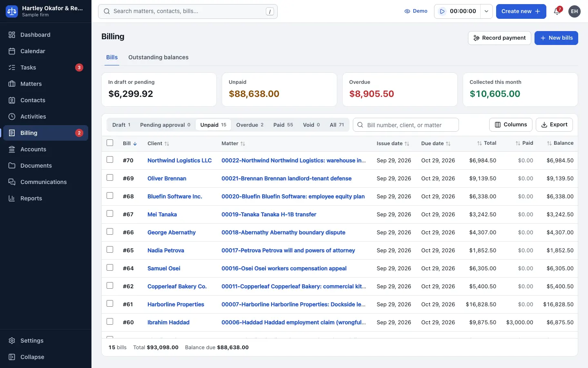588x368 pixels.
Task: Open the Tanaka H-1B transfer matter
Action: (269, 214)
